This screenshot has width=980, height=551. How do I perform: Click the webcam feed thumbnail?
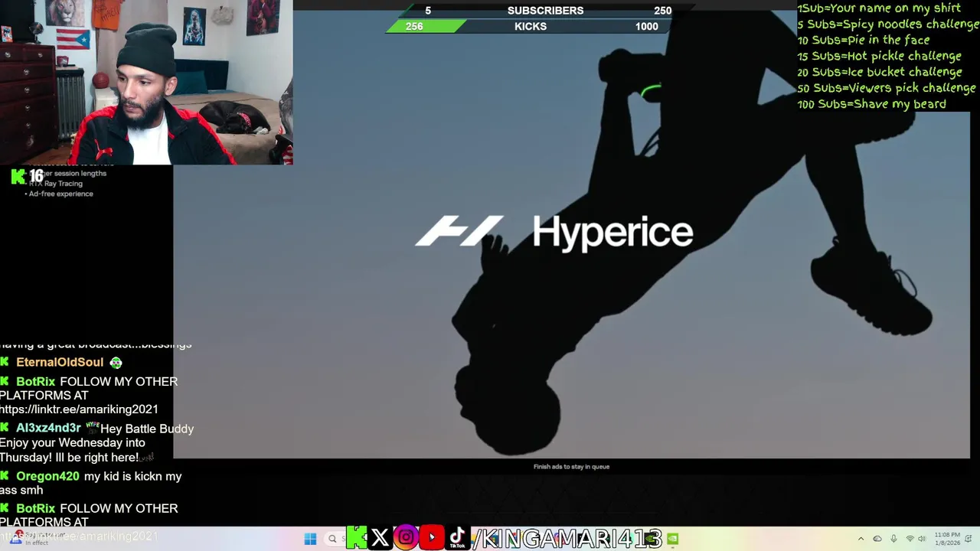146,82
